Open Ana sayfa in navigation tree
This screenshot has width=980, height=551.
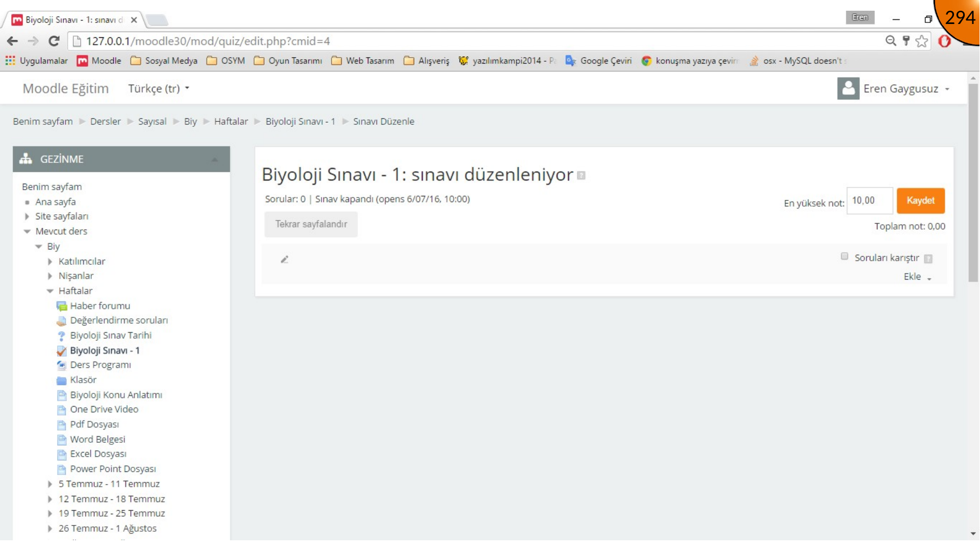tap(56, 202)
